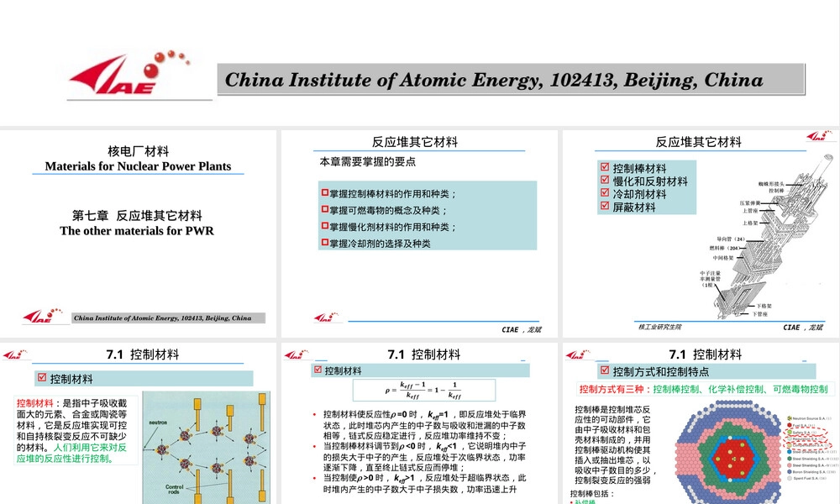840x504 pixels.
Task: Click the reactivity formula box ρ = (keff−1)/keff
Action: click(x=423, y=391)
